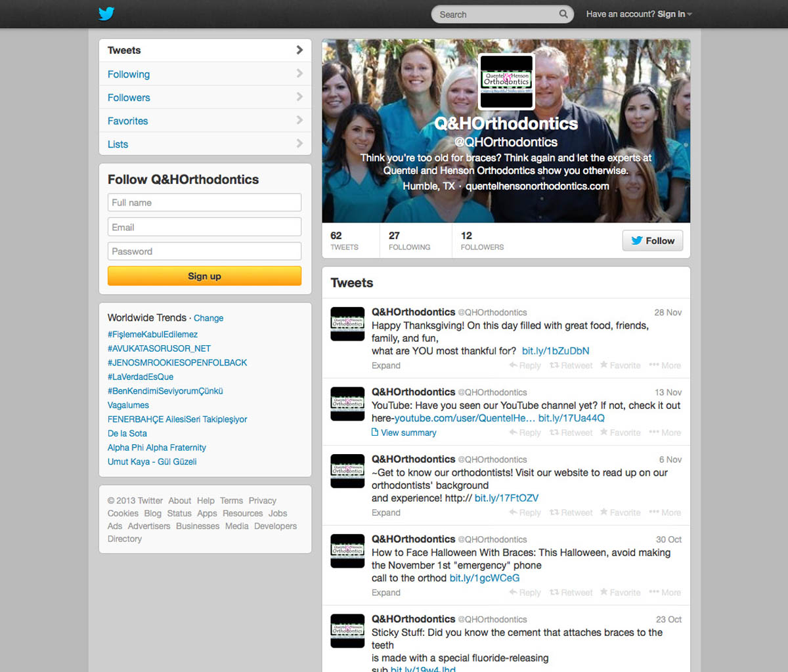The width and height of the screenshot is (788, 672).
Task: Retweet the Halloween braces tweet
Action: click(x=571, y=593)
